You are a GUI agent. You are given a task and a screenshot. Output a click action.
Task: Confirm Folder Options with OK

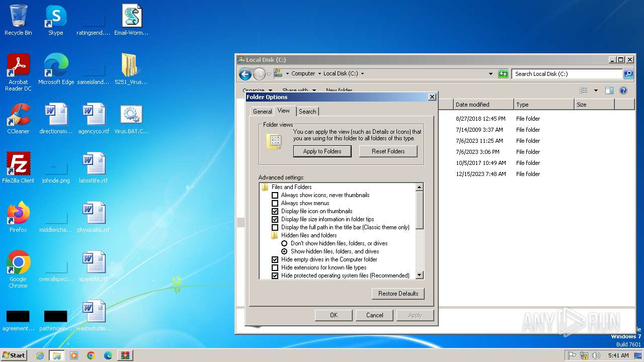(x=334, y=315)
